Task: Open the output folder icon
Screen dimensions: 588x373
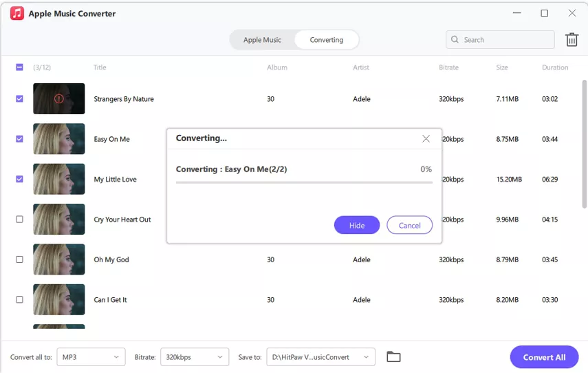Action: 393,356
